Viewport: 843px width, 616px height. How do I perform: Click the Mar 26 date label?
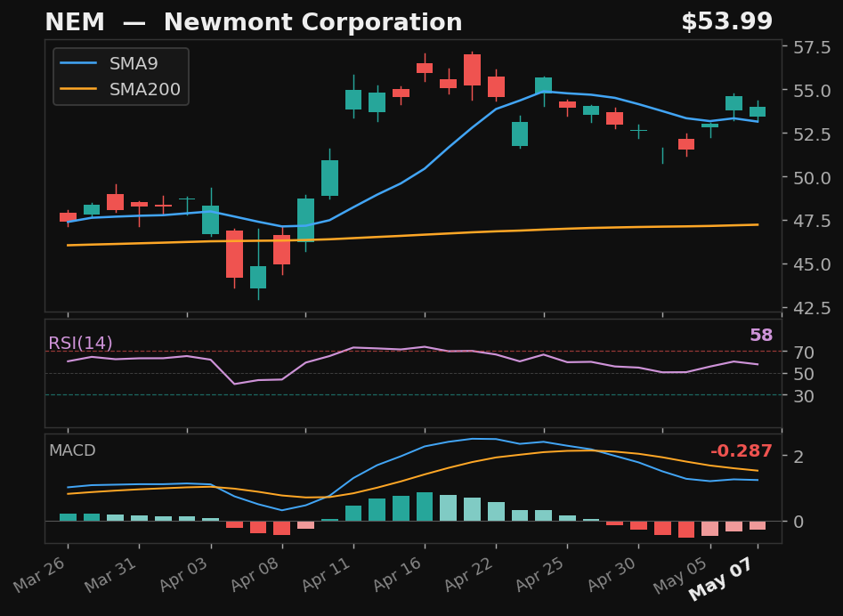pyautogui.click(x=40, y=574)
